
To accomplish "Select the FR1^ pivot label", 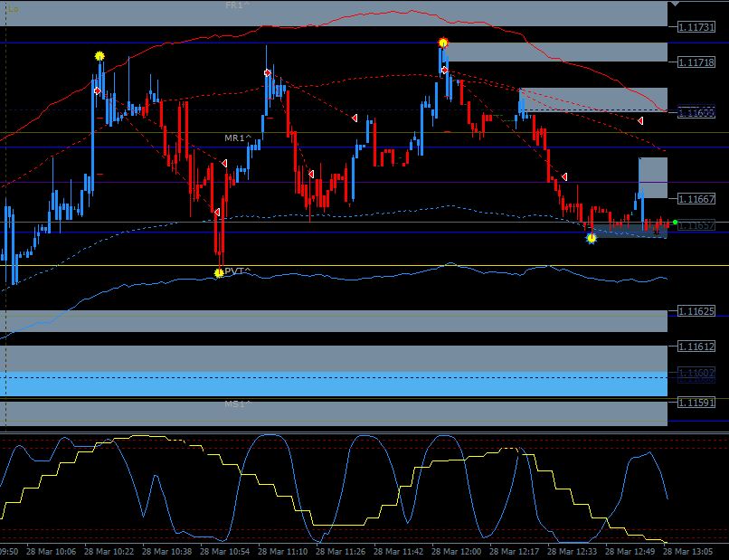I will 237,5.
